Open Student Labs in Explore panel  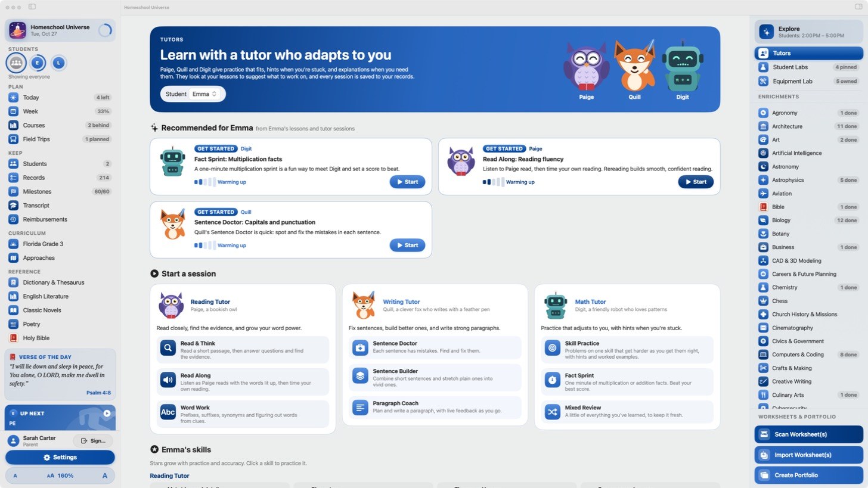808,67
